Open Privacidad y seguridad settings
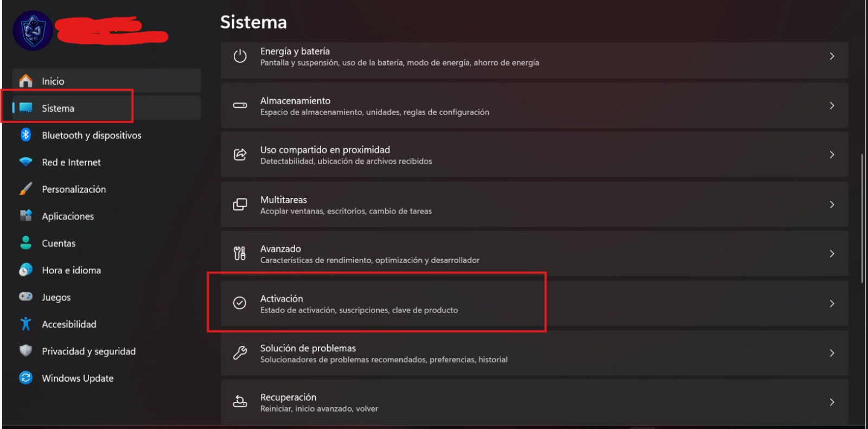The width and height of the screenshot is (868, 429). point(88,351)
